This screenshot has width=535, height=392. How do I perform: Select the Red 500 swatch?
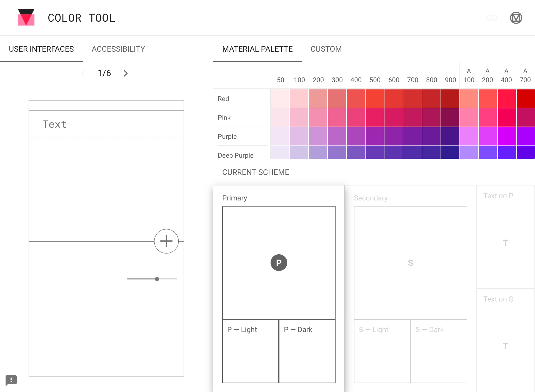coord(375,98)
